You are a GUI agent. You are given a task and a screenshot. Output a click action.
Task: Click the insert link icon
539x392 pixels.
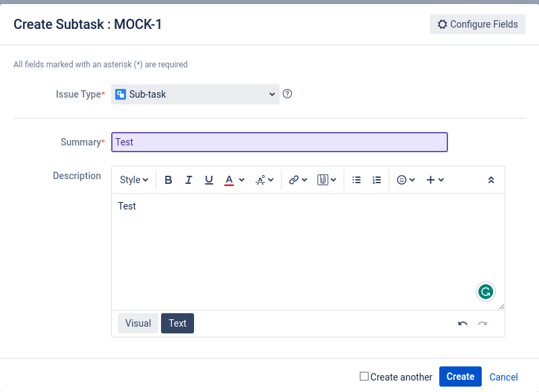click(294, 180)
